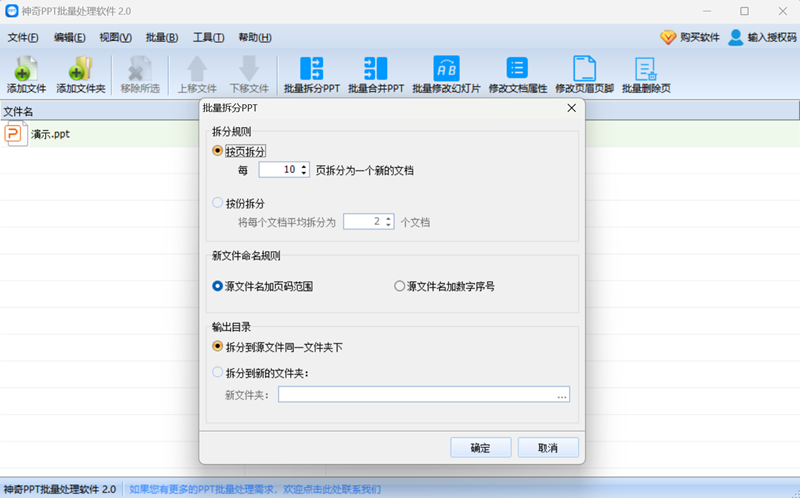Click the 添加文件 toolbar icon
This screenshot has height=498, width=800.
click(26, 69)
